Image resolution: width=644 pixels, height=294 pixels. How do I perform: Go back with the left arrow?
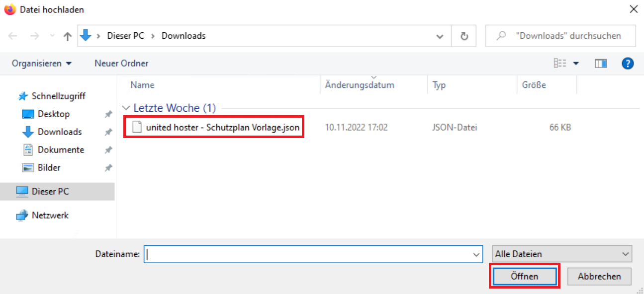[13, 36]
